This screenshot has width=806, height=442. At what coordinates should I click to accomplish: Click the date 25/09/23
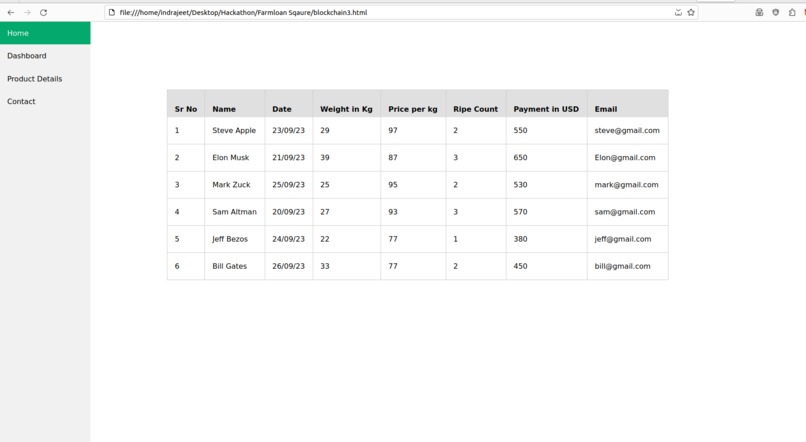(x=288, y=185)
